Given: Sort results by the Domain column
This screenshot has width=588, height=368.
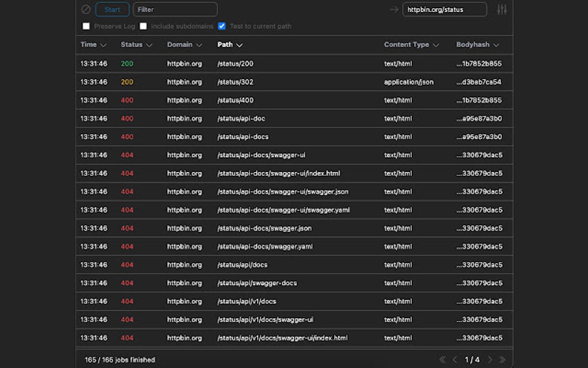Looking at the screenshot, I should 184,45.
